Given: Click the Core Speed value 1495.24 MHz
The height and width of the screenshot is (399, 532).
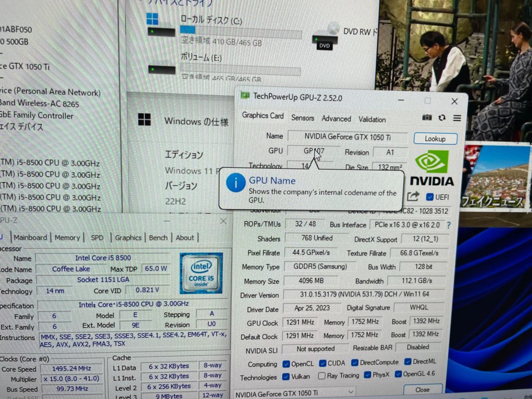Looking at the screenshot, I should click(x=71, y=369).
